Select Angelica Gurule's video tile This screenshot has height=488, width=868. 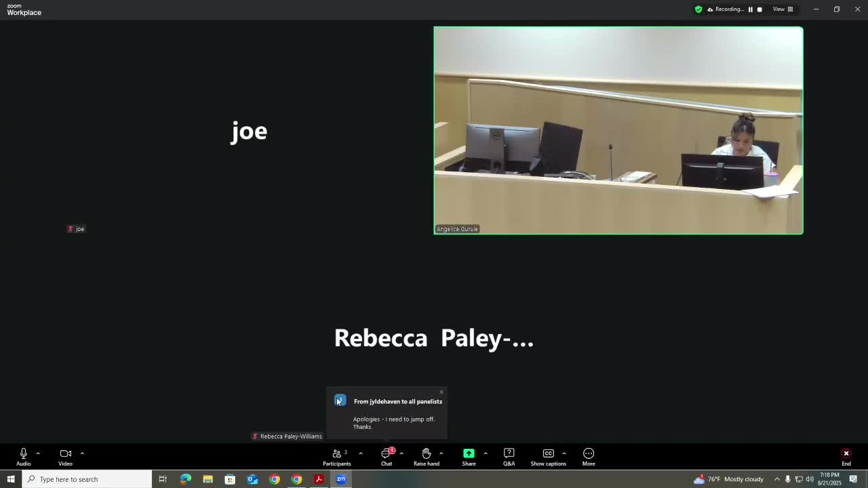618,130
